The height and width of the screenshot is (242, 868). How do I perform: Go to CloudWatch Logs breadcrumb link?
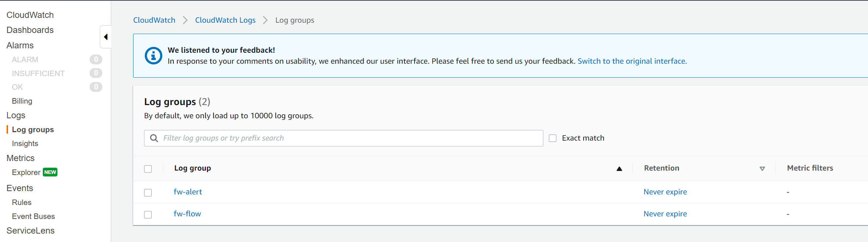225,20
